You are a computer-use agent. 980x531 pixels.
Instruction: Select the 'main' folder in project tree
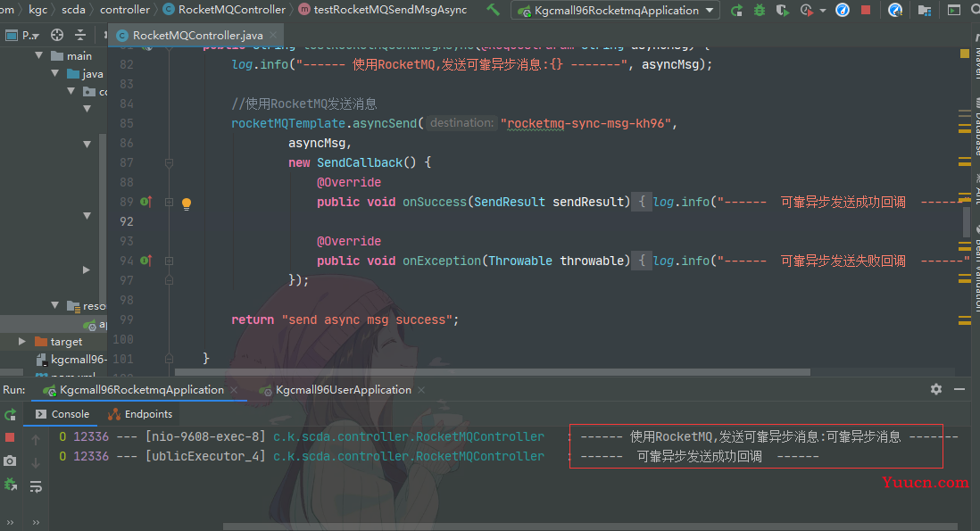[x=72, y=55]
